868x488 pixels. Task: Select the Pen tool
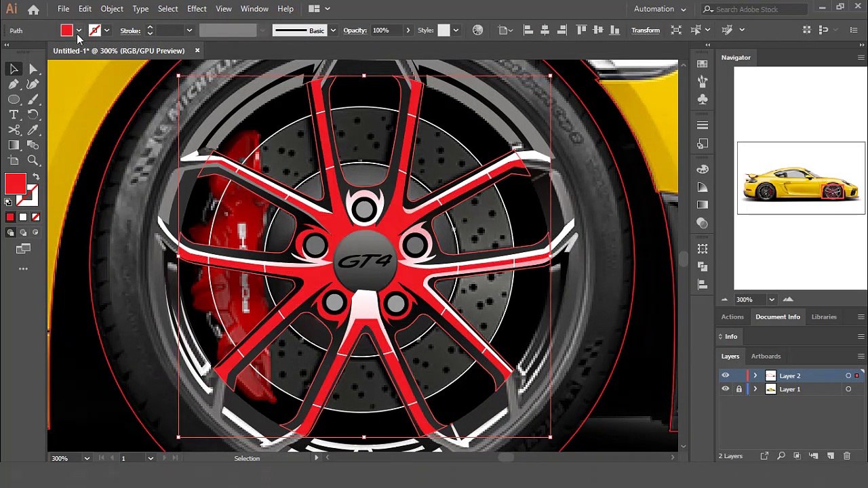tap(14, 85)
